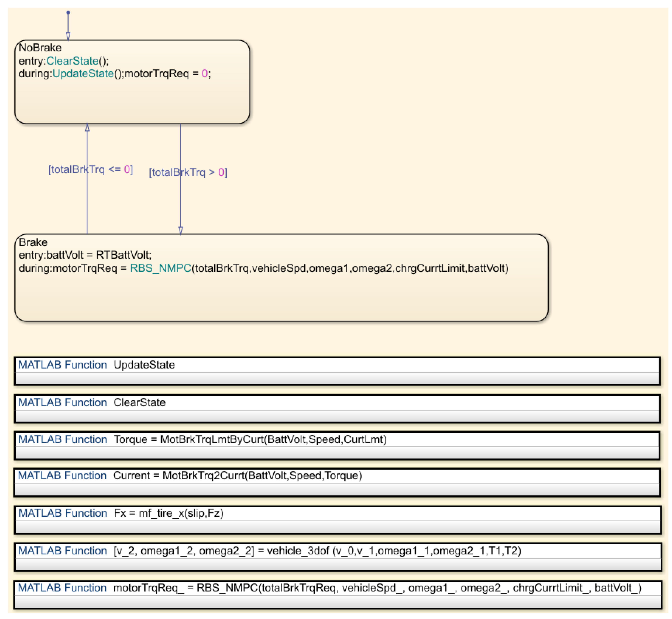Click the NoBrake state name text
Screen dimensions: 672x619
(40, 48)
